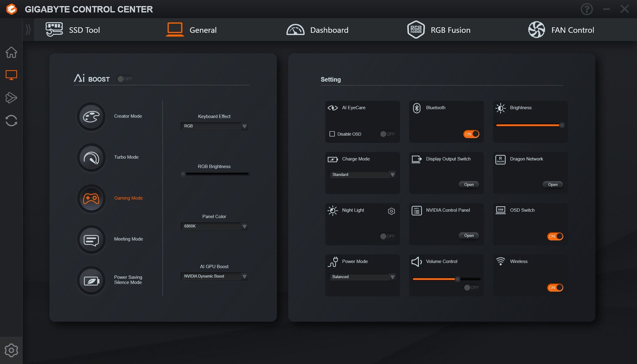Open the Home sidebar icon

click(x=11, y=52)
